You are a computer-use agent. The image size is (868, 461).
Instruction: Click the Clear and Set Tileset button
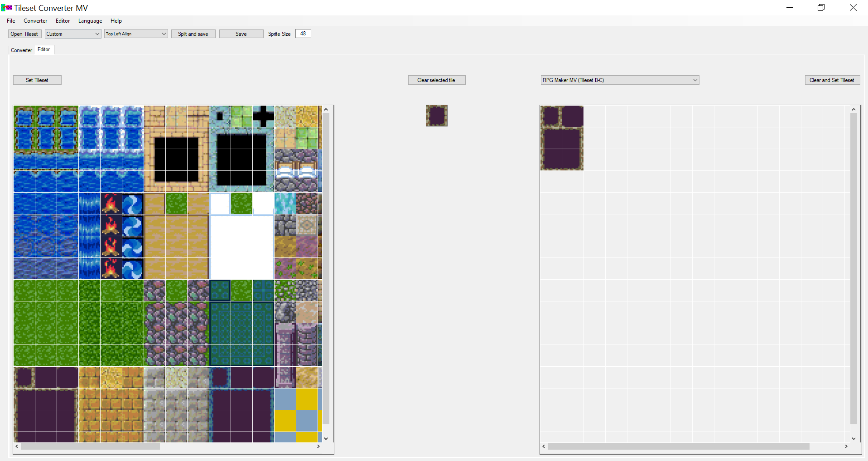(832, 80)
